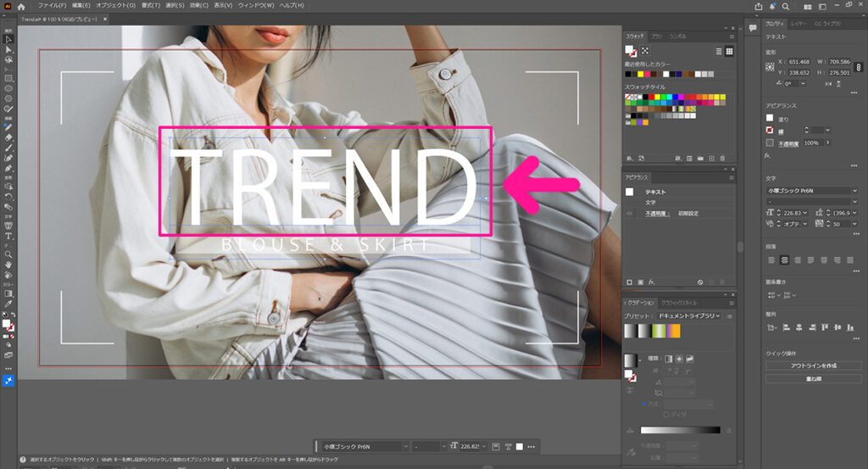
Task: Click the 重ね順 button
Action: click(813, 379)
